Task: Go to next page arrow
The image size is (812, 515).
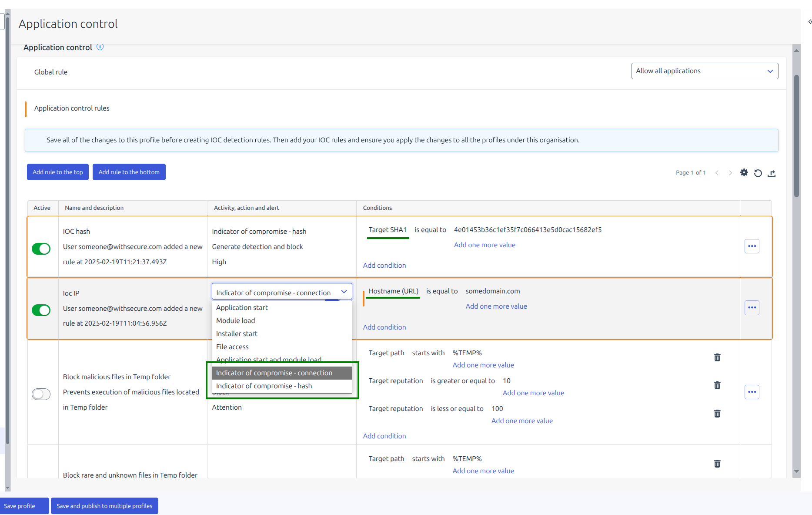Action: click(730, 173)
